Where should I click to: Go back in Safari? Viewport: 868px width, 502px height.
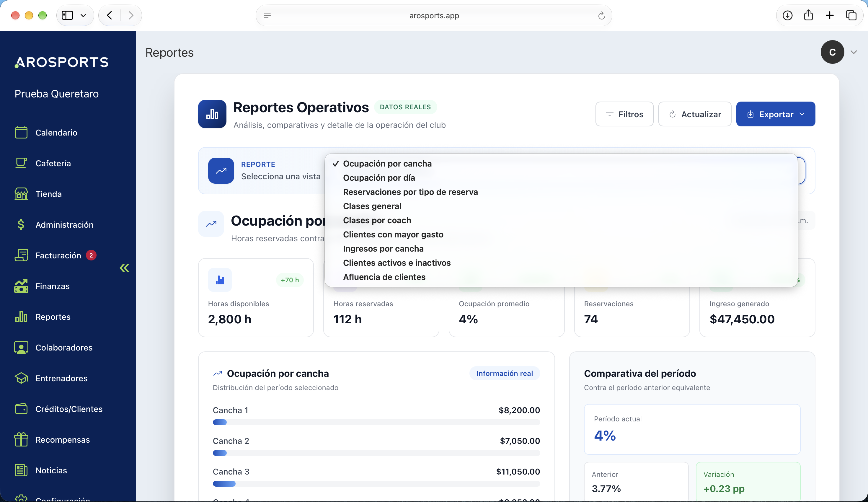[109, 16]
